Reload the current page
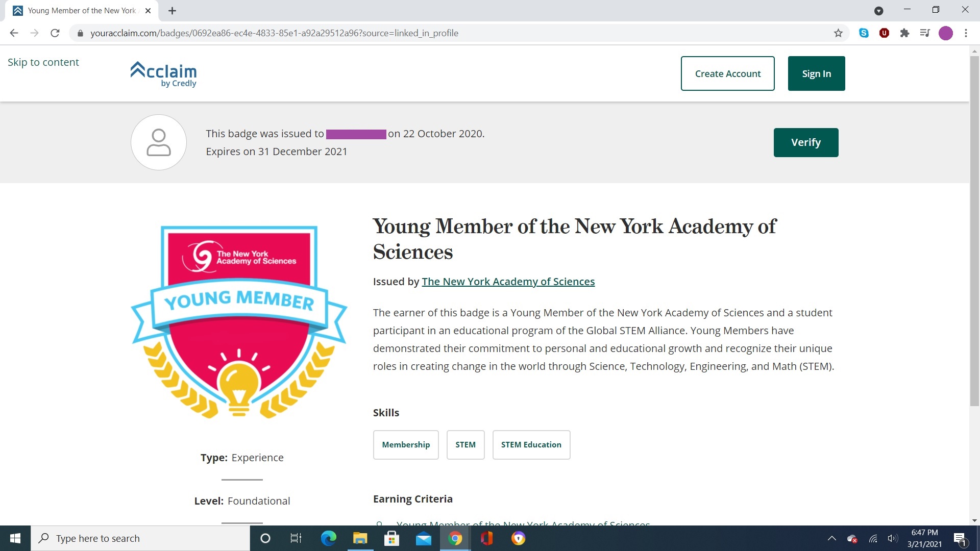This screenshot has width=980, height=551. (55, 33)
